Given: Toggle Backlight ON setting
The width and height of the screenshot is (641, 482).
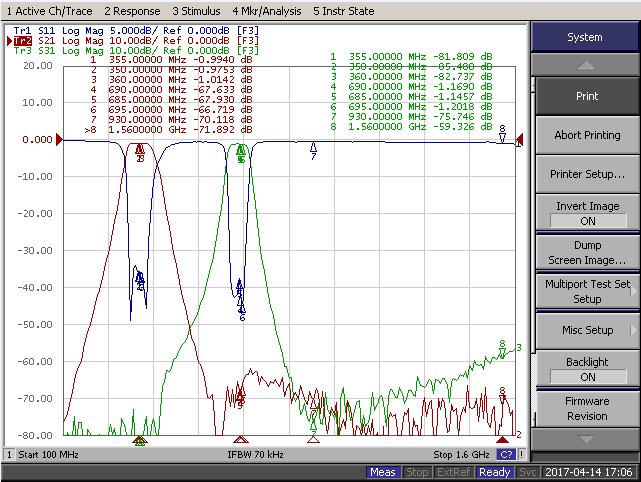Looking at the screenshot, I should 587,369.
